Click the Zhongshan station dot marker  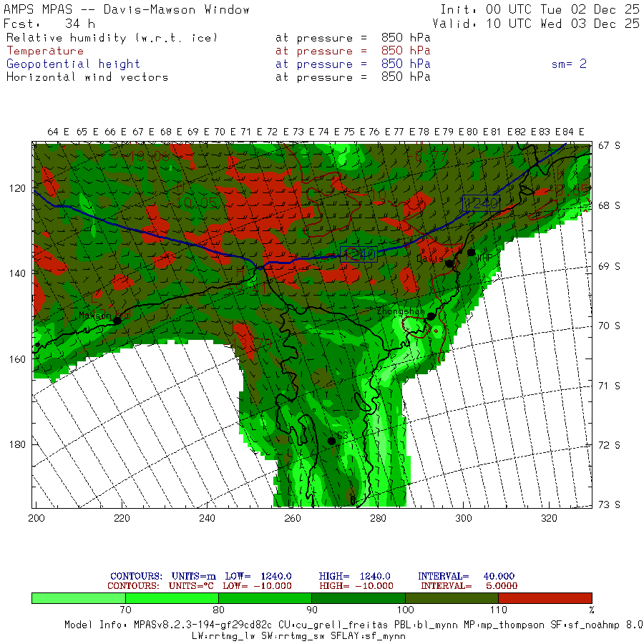431,316
